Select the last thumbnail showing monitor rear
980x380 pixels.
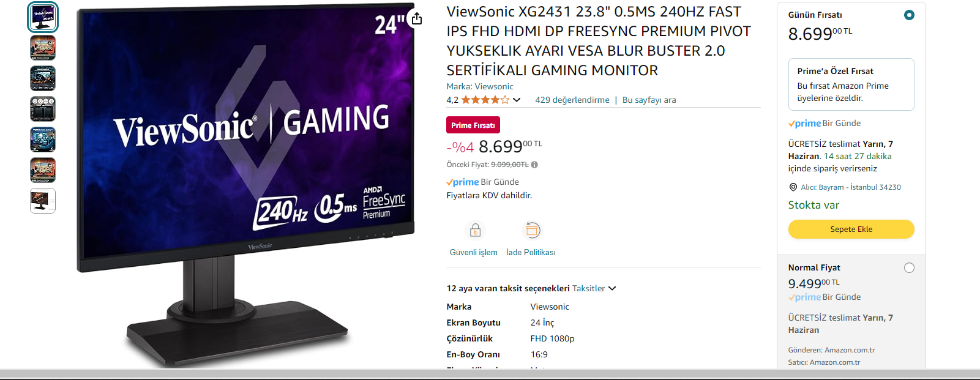coord(43,201)
